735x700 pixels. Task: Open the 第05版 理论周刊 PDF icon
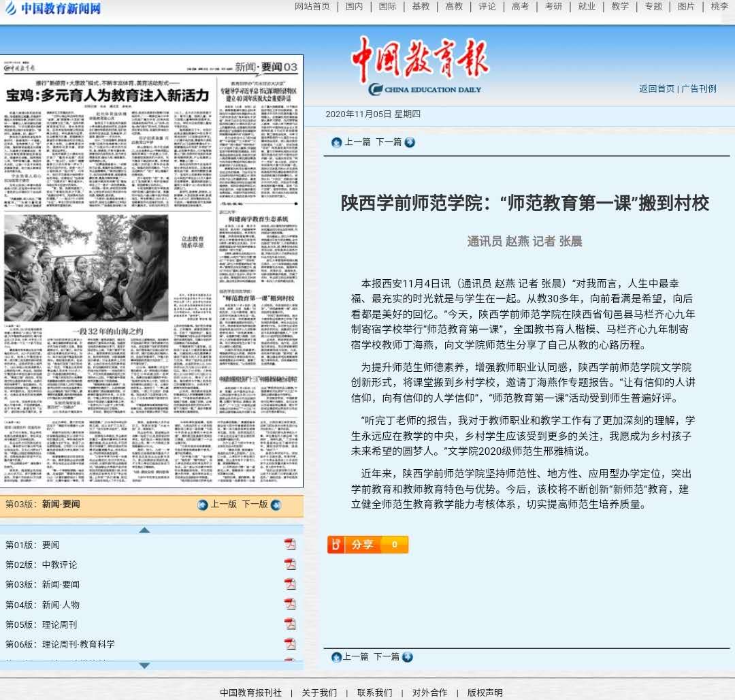[x=290, y=624]
